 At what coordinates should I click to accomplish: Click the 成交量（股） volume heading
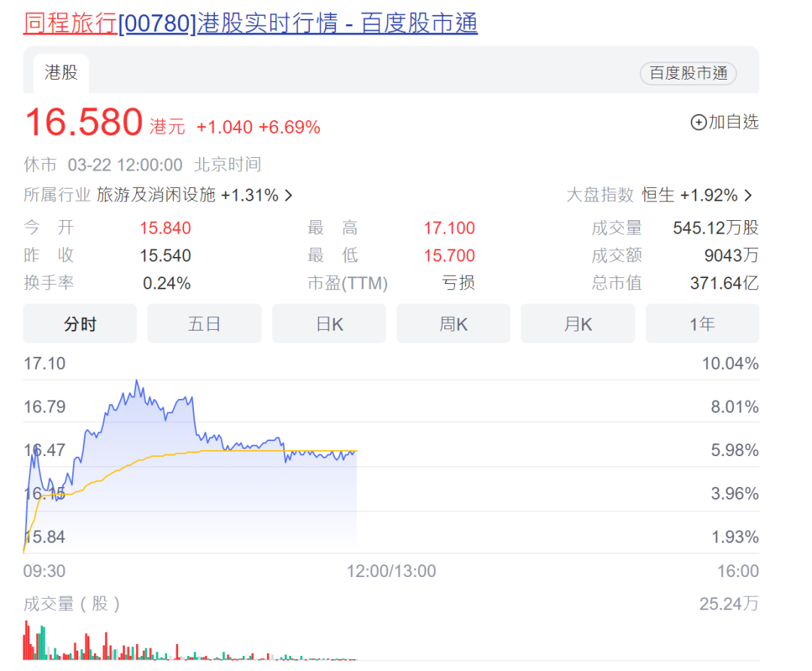(x=71, y=603)
